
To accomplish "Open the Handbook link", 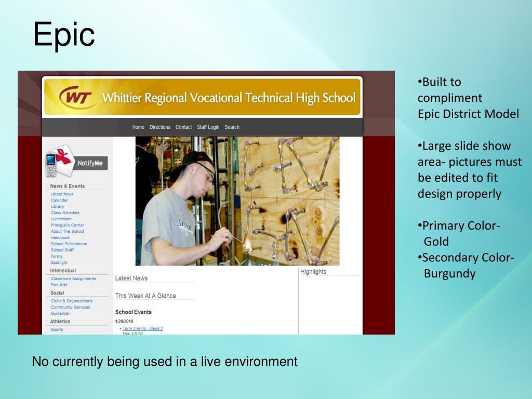I will (60, 237).
